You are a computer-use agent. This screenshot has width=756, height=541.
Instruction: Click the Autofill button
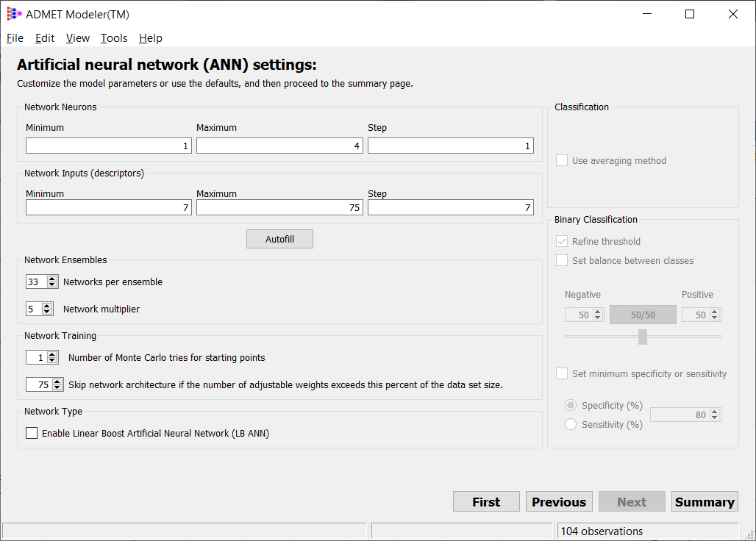(279, 239)
